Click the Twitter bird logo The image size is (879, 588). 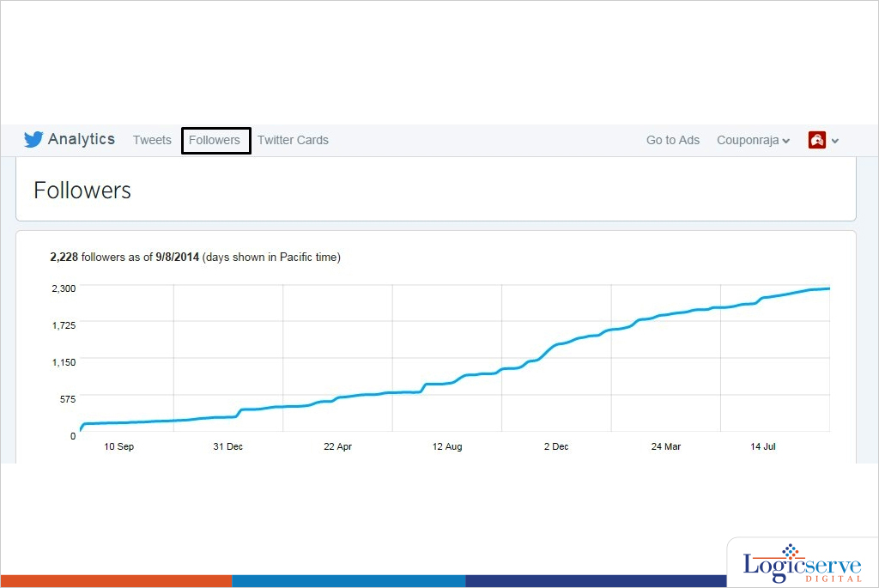click(x=33, y=140)
